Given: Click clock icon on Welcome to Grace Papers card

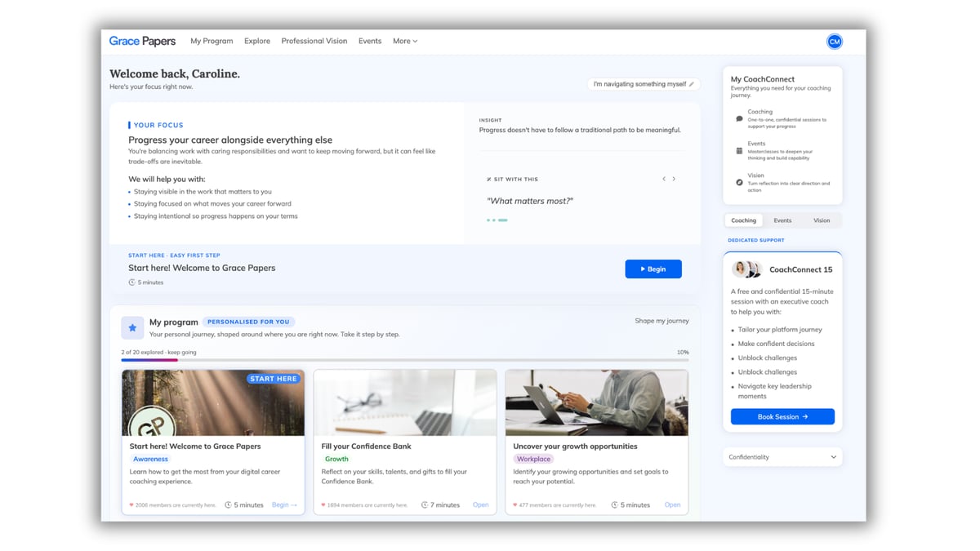Looking at the screenshot, I should tap(229, 505).
